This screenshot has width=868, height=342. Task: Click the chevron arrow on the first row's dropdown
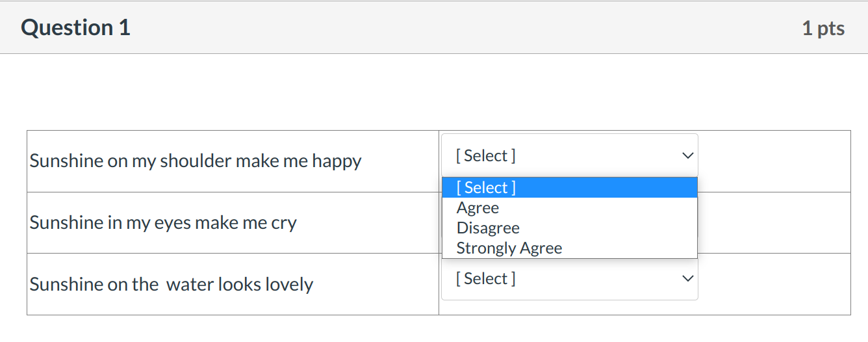point(687,156)
